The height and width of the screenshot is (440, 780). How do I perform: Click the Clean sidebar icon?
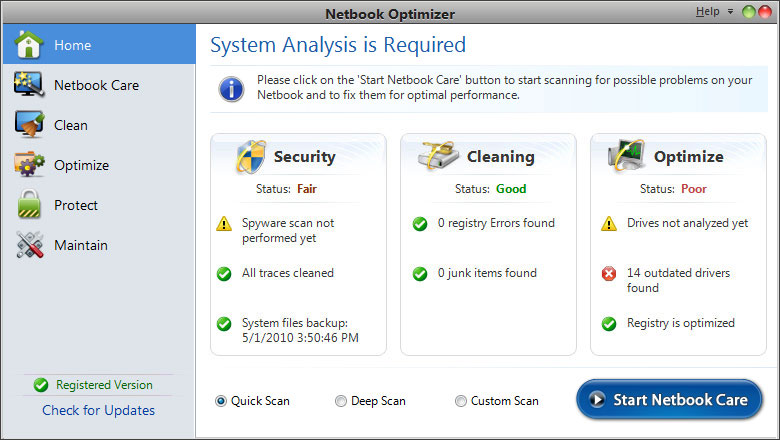click(x=29, y=125)
